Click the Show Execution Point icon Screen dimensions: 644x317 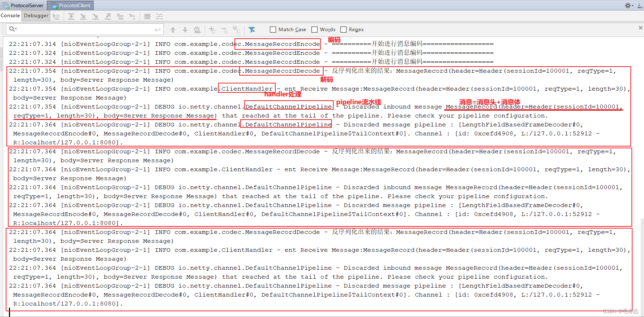pyautogui.click(x=56, y=16)
